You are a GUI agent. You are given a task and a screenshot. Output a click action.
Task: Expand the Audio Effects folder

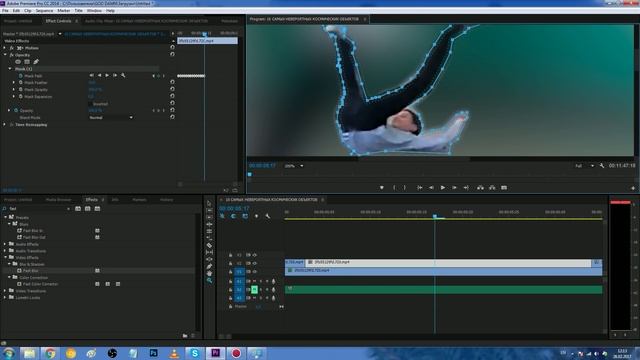point(5,244)
